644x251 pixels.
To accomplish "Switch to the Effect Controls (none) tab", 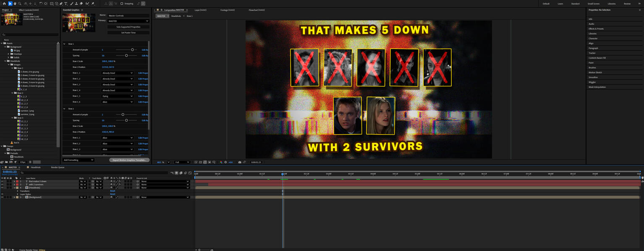I will coord(29,10).
